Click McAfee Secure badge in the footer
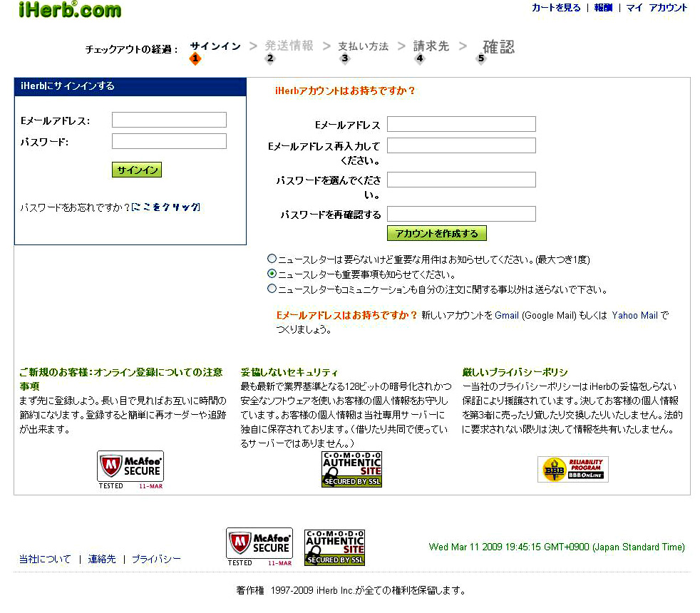 point(259,547)
